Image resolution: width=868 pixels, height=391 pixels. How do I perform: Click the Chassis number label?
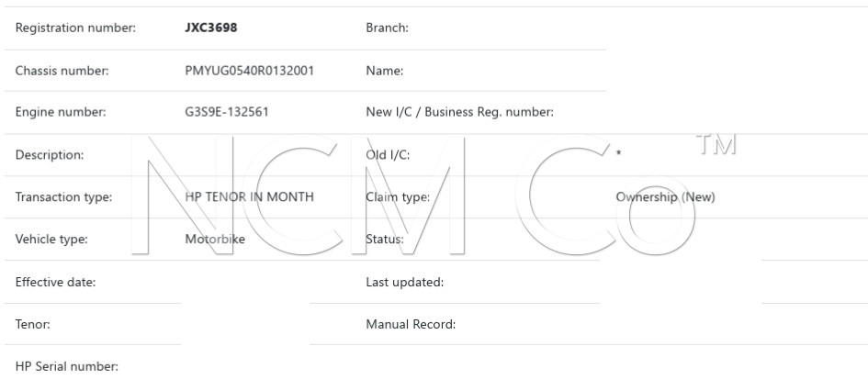62,71
